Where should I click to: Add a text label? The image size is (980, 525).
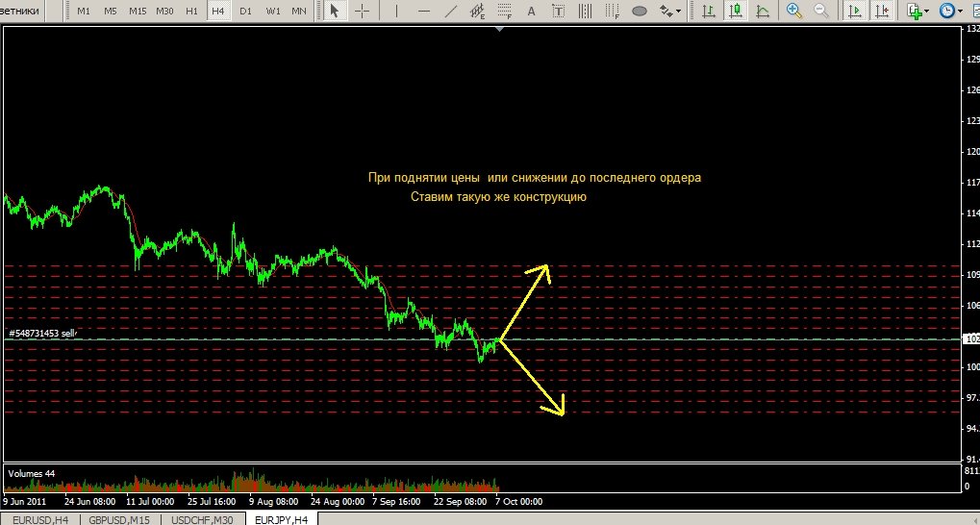tap(558, 11)
